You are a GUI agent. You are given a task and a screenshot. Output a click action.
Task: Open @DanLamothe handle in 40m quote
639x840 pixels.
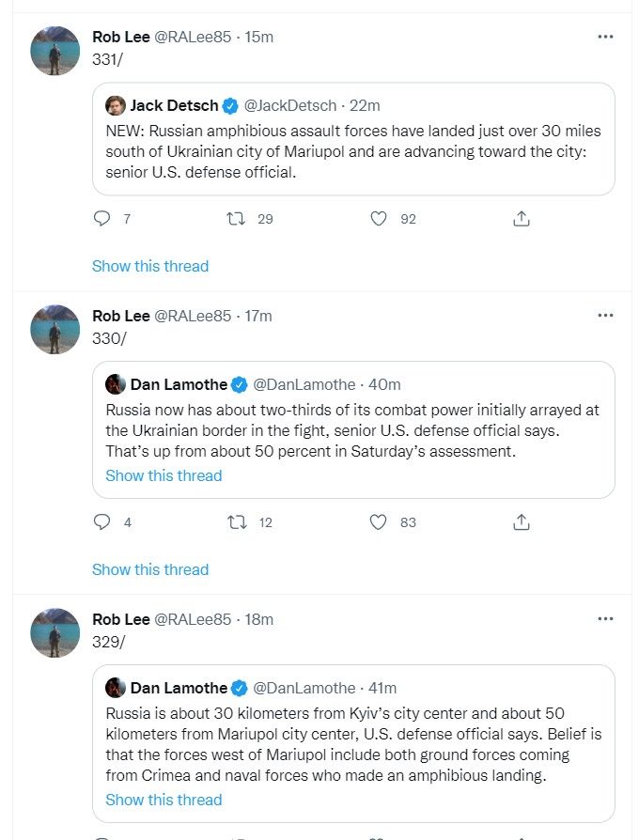[x=304, y=384]
